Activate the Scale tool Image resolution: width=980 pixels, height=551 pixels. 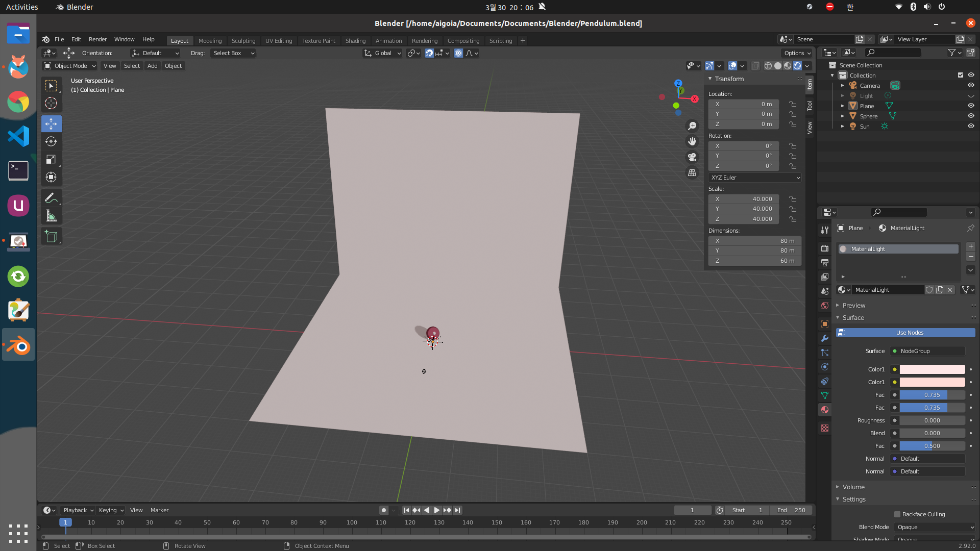[x=51, y=159]
